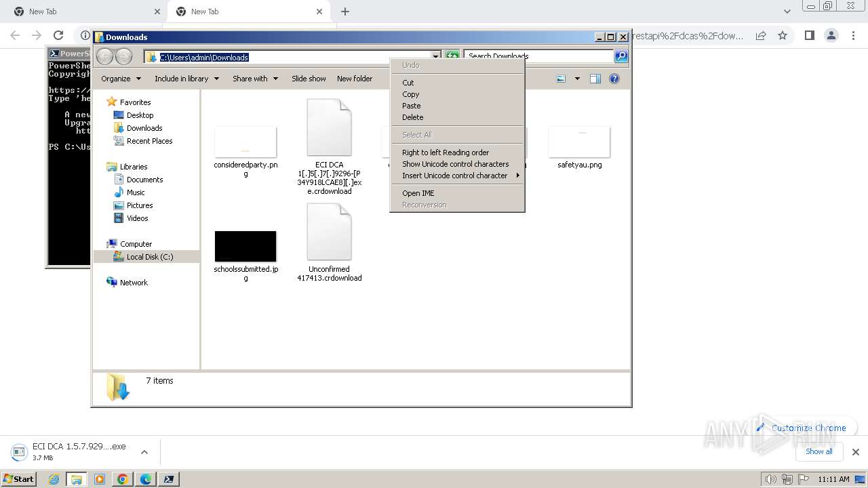
Task: Open the view options dropdown arrow
Action: point(577,79)
